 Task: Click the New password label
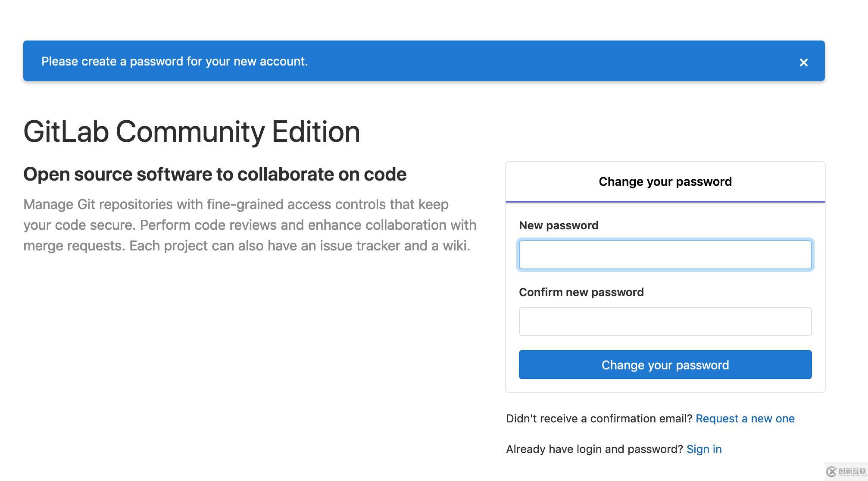coord(559,225)
